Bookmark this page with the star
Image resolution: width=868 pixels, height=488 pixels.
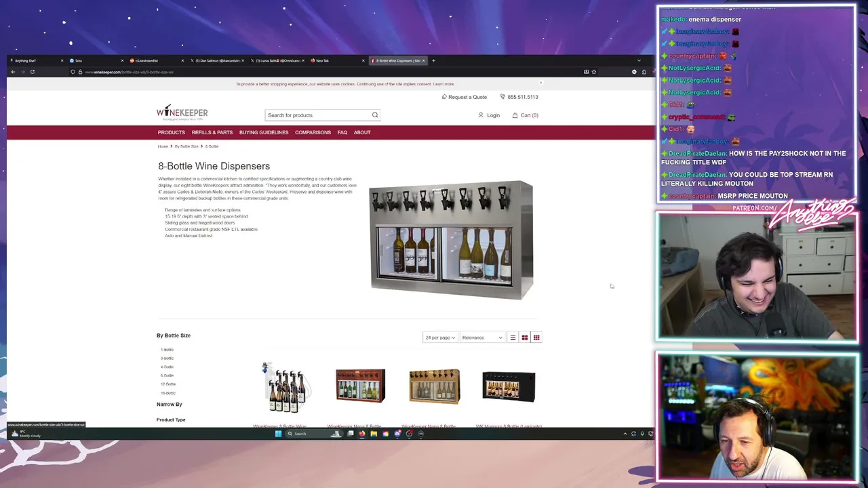click(x=594, y=72)
